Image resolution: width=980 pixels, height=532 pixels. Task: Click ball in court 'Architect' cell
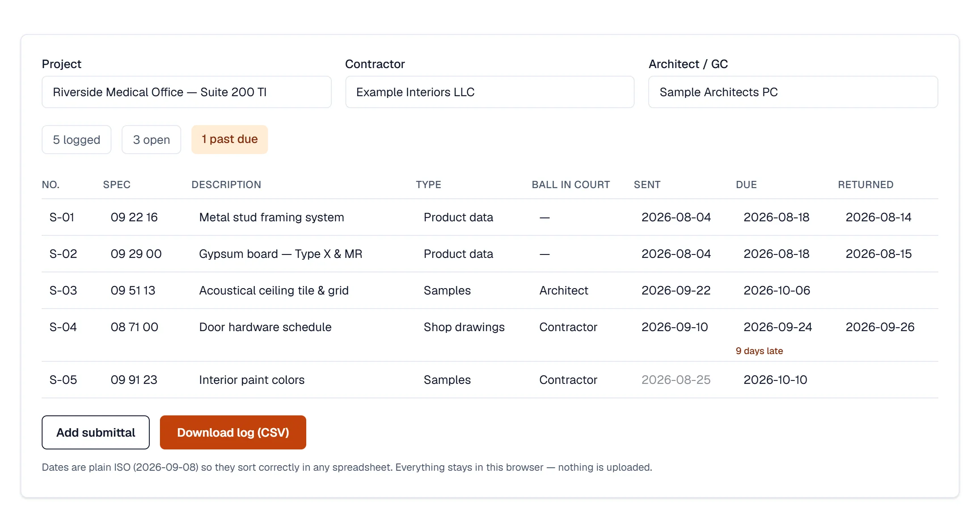(x=564, y=290)
